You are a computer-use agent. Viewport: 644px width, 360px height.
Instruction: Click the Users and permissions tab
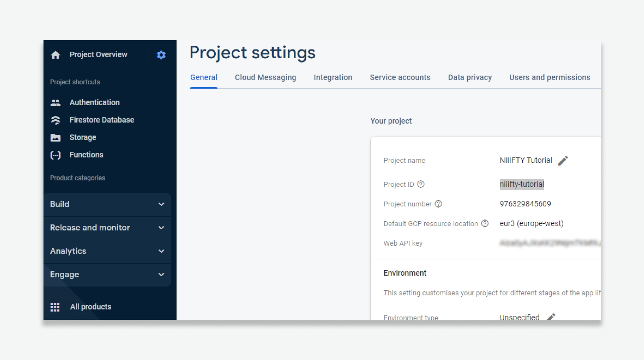tap(549, 77)
